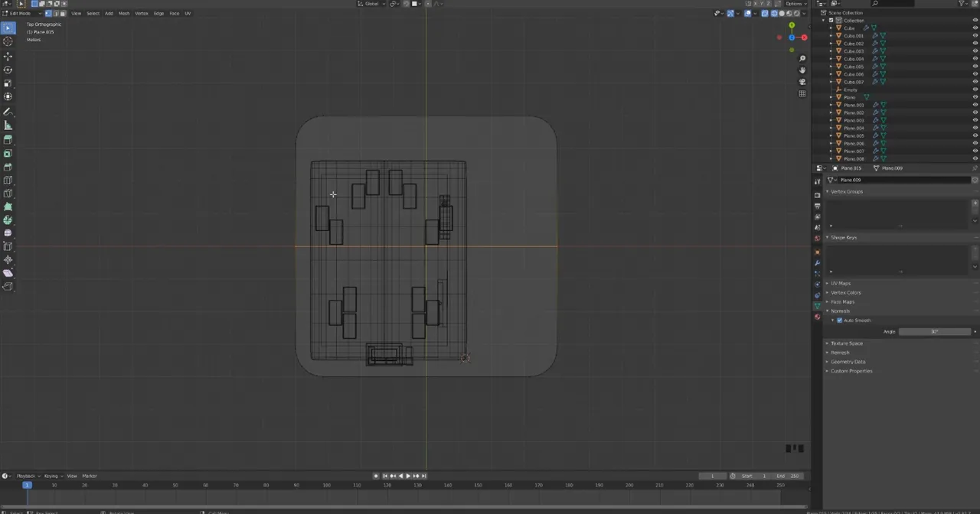This screenshot has width=980, height=514.
Task: Select the Shear tool
Action: point(8,273)
